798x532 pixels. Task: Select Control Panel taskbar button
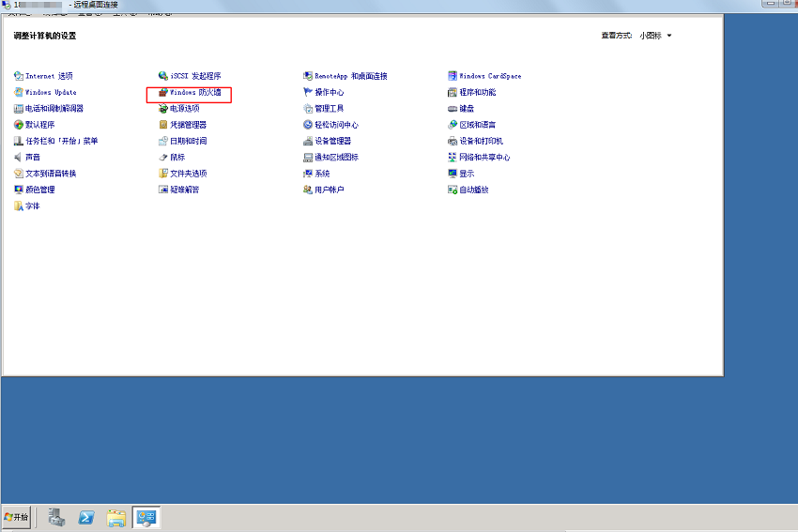tap(146, 517)
